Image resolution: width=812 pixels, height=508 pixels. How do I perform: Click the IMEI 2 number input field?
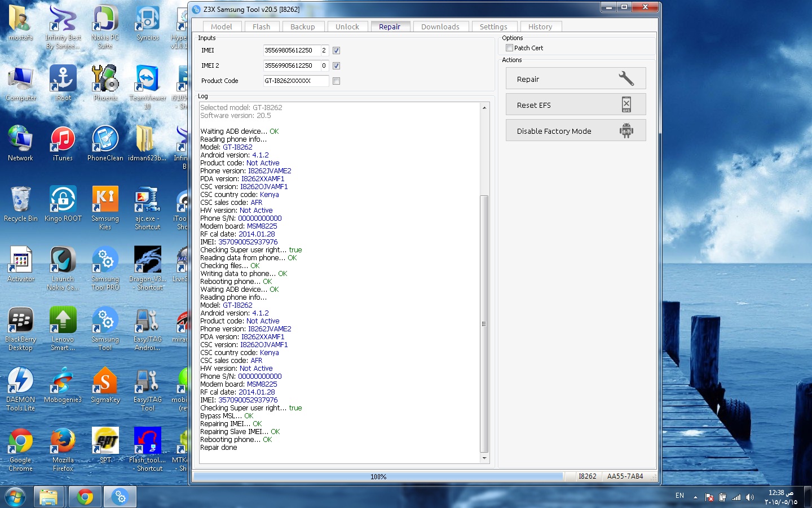[291, 65]
